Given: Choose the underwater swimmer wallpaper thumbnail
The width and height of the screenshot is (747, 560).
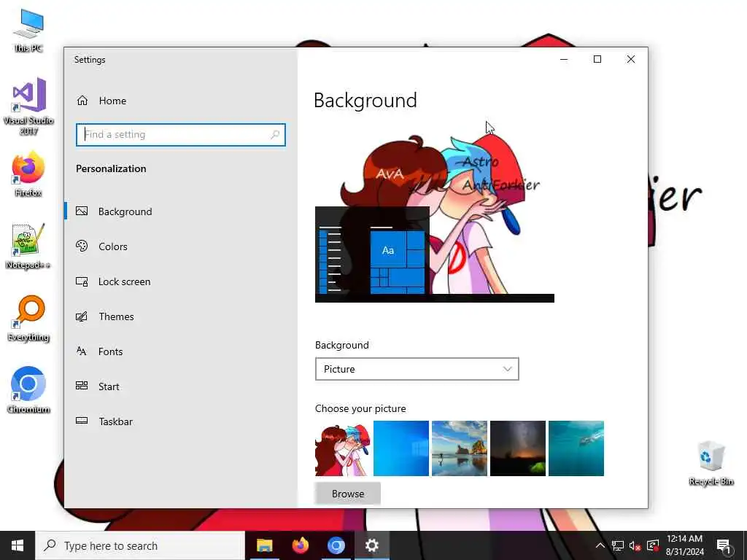Looking at the screenshot, I should [576, 448].
